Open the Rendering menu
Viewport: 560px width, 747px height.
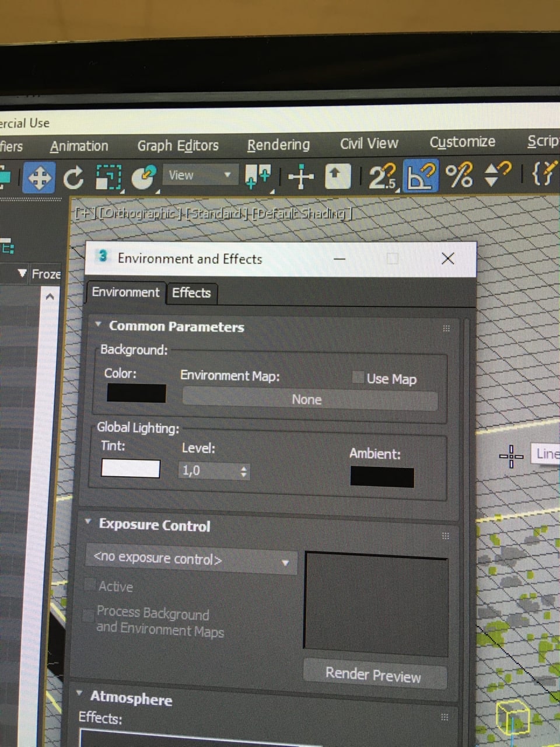(278, 144)
